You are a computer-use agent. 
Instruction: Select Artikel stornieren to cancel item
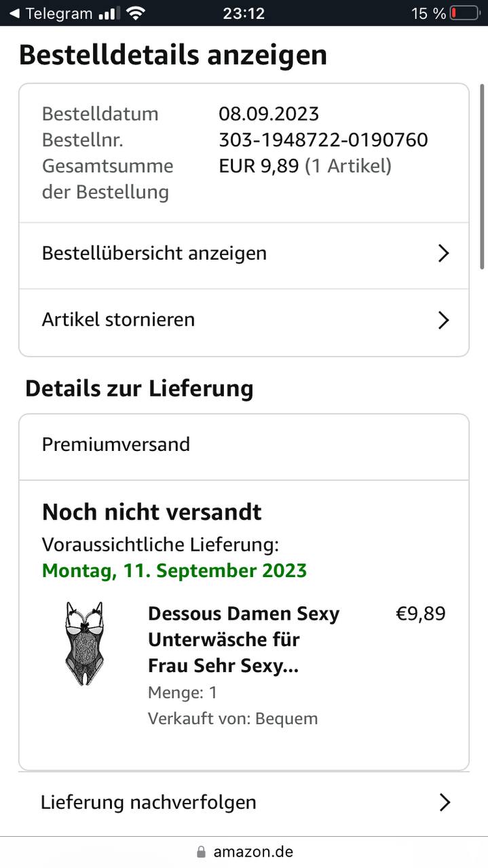[x=119, y=319]
